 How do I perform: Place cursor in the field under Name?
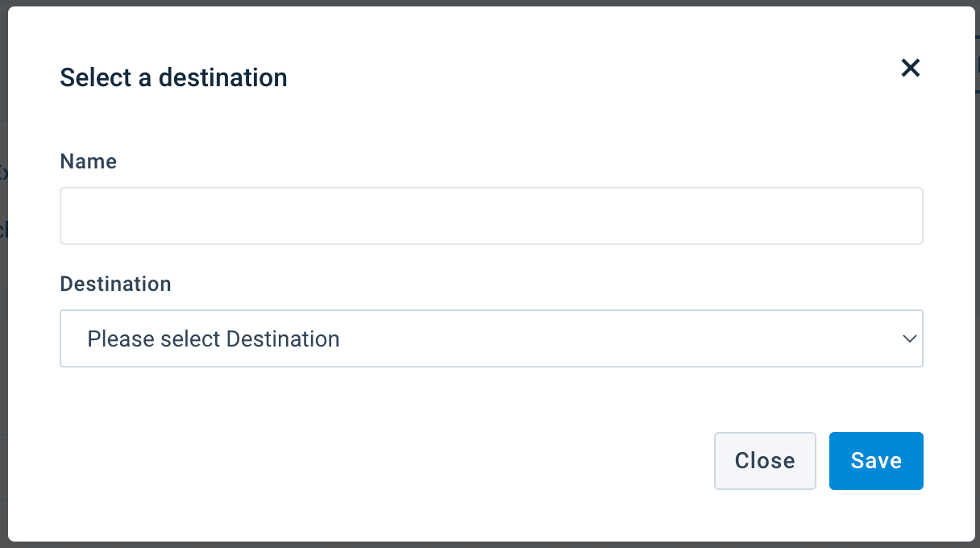pos(491,216)
